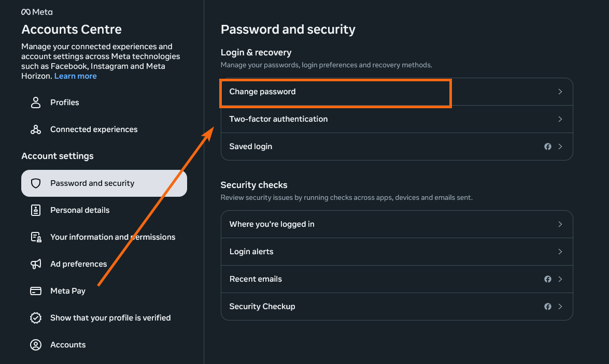Viewport: 609px width, 364px height.
Task: Expand the Where you're logged in chevron
Action: point(560,224)
